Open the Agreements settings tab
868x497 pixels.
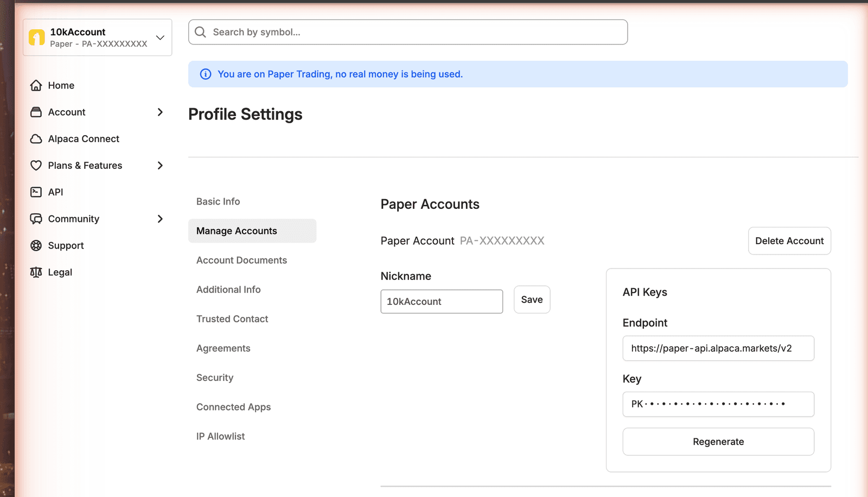pos(223,348)
